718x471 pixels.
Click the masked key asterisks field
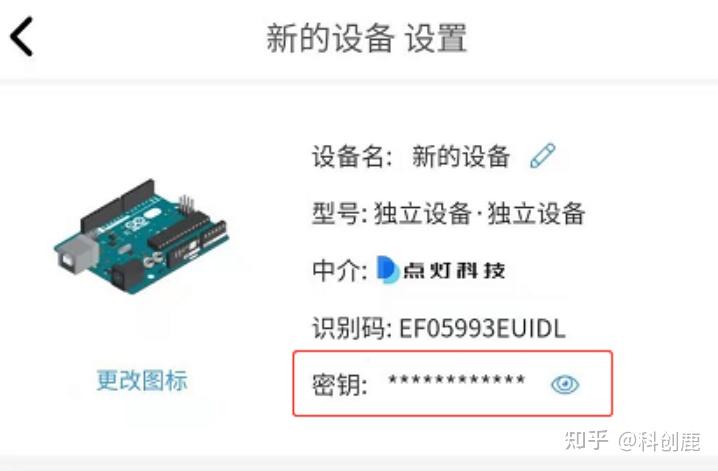coord(457,380)
